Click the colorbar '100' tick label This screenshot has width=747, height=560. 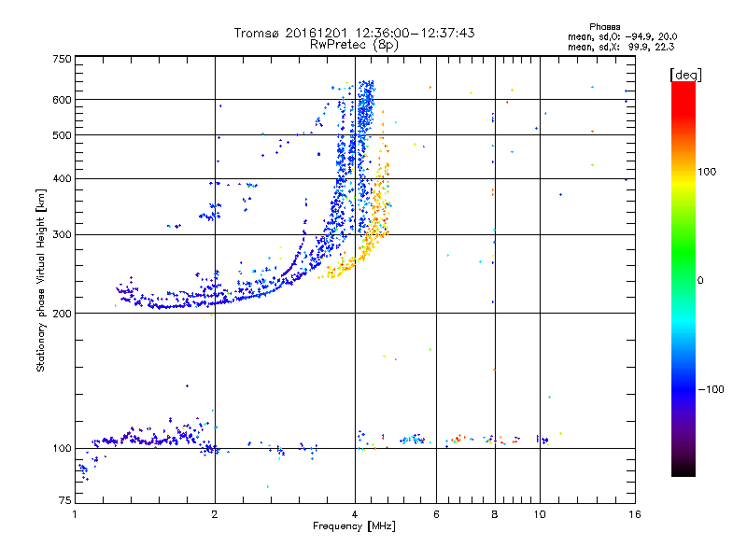point(707,172)
